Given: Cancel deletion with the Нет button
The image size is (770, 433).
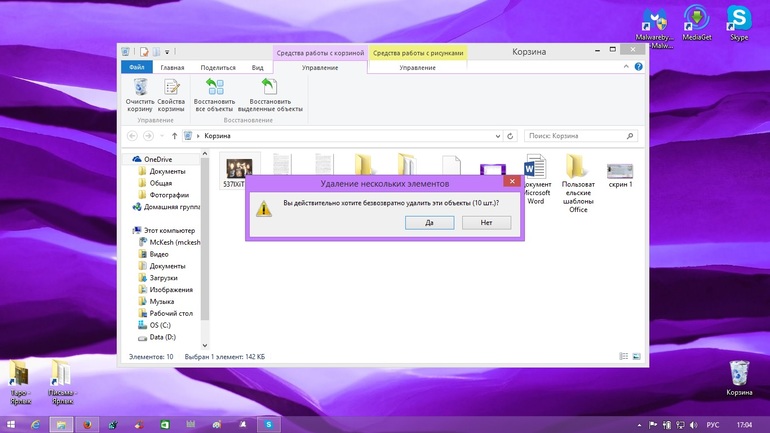Looking at the screenshot, I should point(486,222).
